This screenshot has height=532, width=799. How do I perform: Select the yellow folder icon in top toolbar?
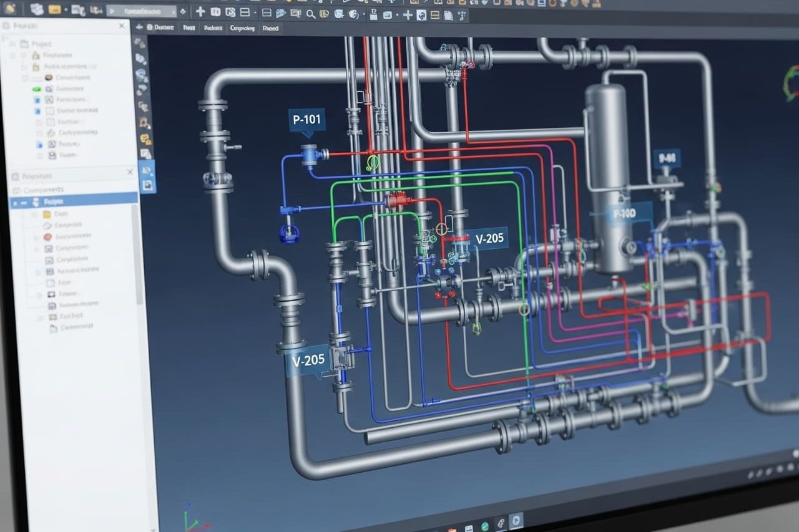(55, 10)
